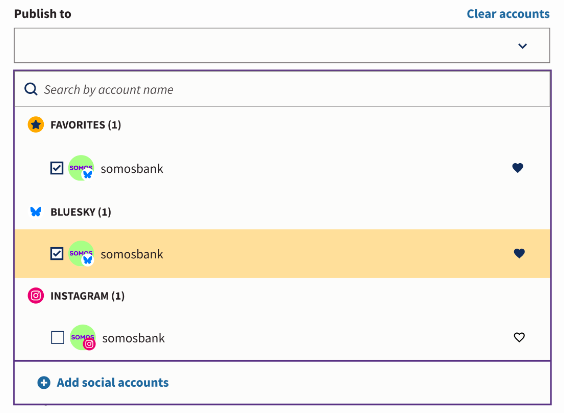
Task: Favorite the Instagram somosbank account heart
Action: [x=519, y=337]
